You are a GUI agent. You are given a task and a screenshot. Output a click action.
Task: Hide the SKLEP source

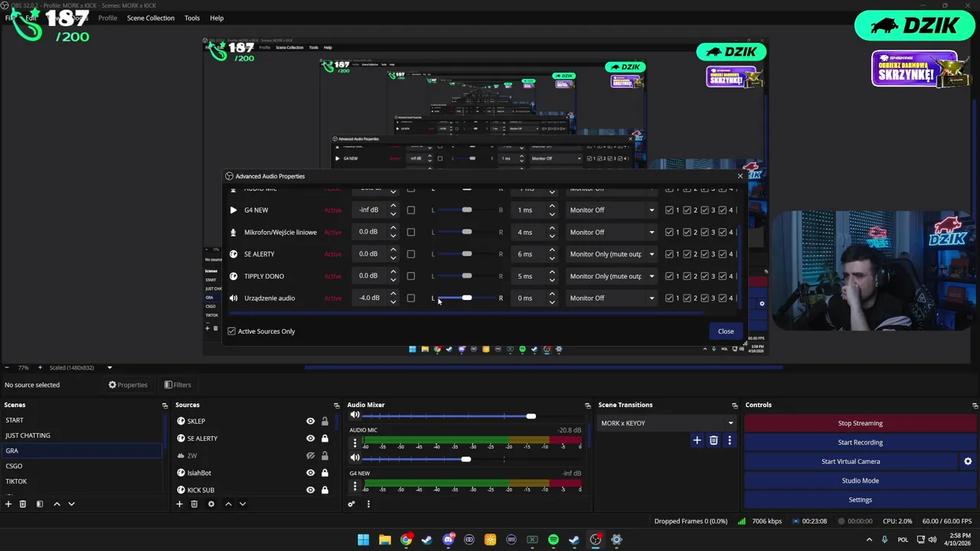(x=310, y=421)
